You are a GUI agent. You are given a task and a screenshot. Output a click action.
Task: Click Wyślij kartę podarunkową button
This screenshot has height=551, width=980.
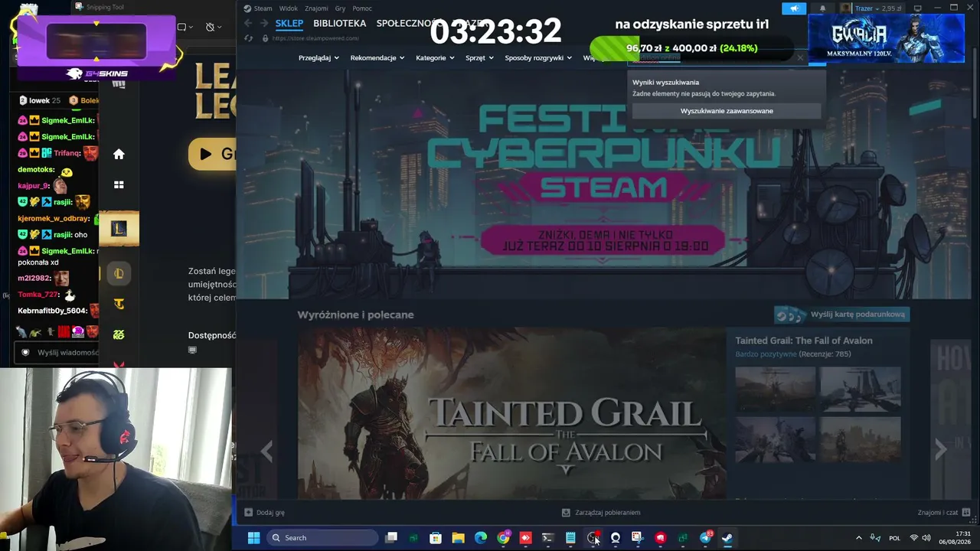point(841,315)
